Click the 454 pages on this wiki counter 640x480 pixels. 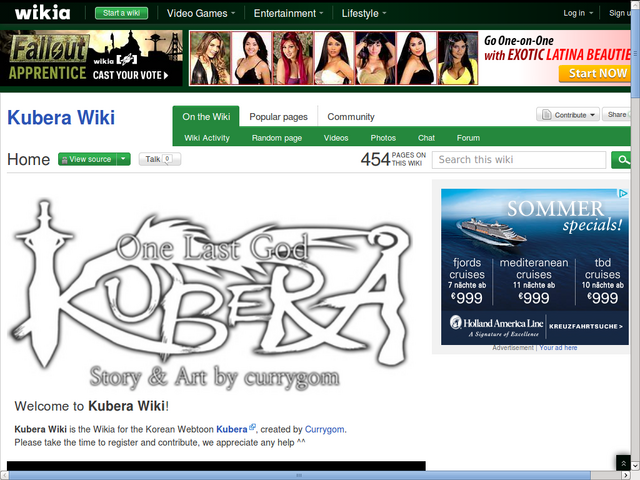click(393, 159)
